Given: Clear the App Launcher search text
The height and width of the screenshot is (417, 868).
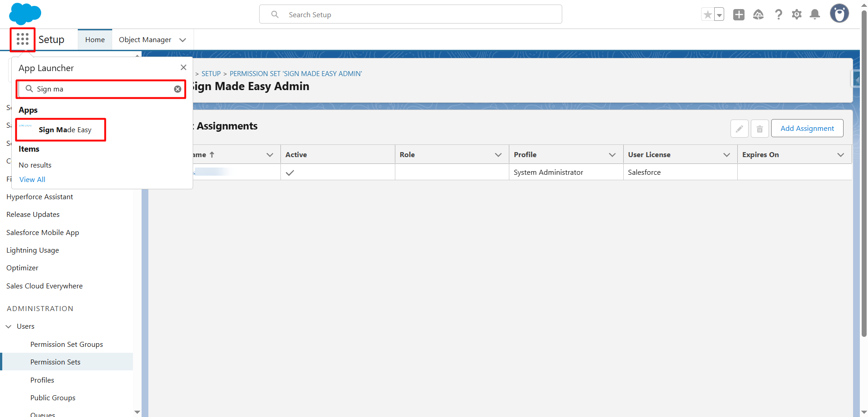Looking at the screenshot, I should [x=178, y=89].
